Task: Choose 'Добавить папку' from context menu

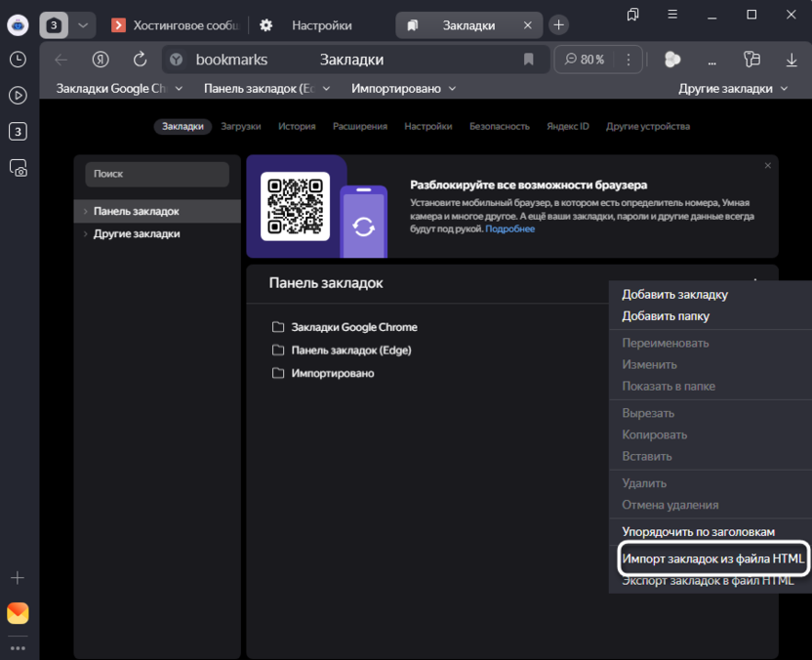Action: point(666,316)
